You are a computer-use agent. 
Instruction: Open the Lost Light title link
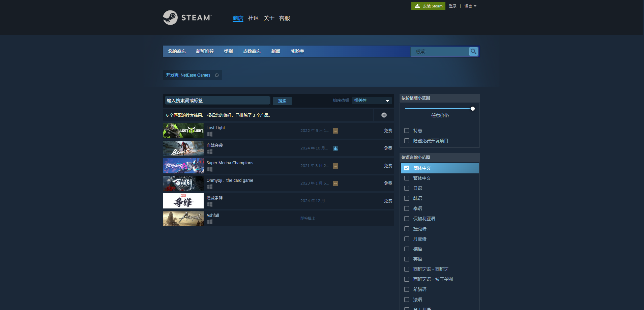click(216, 128)
